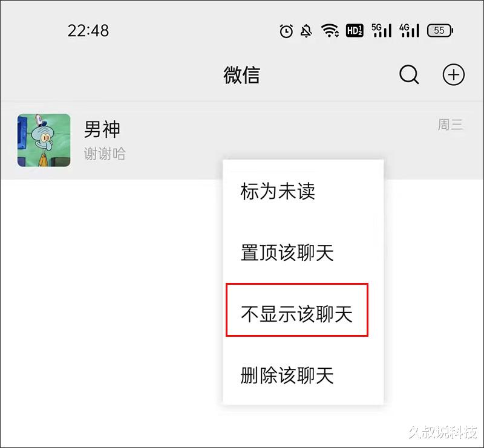Open the WeChat search magnifier icon

click(409, 74)
